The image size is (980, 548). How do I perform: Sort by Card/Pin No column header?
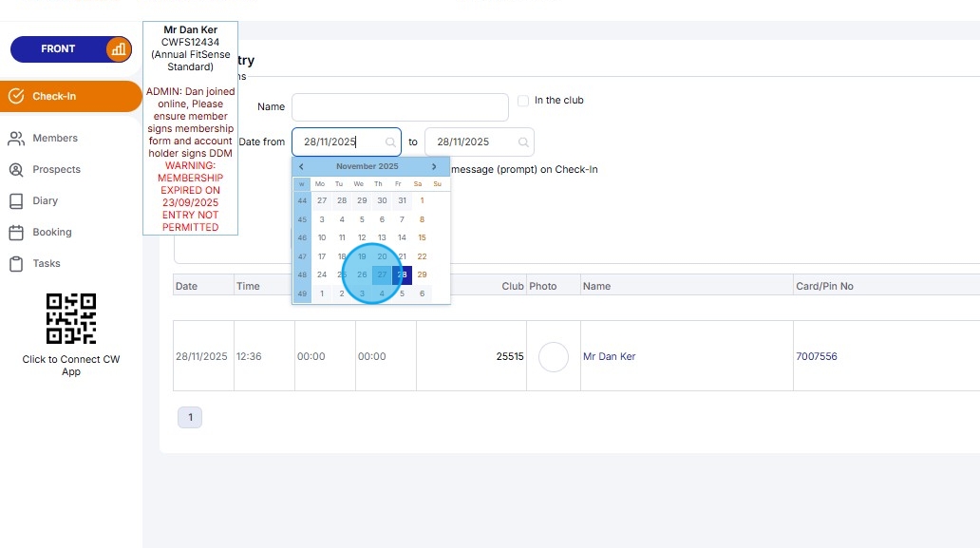[x=887, y=286]
